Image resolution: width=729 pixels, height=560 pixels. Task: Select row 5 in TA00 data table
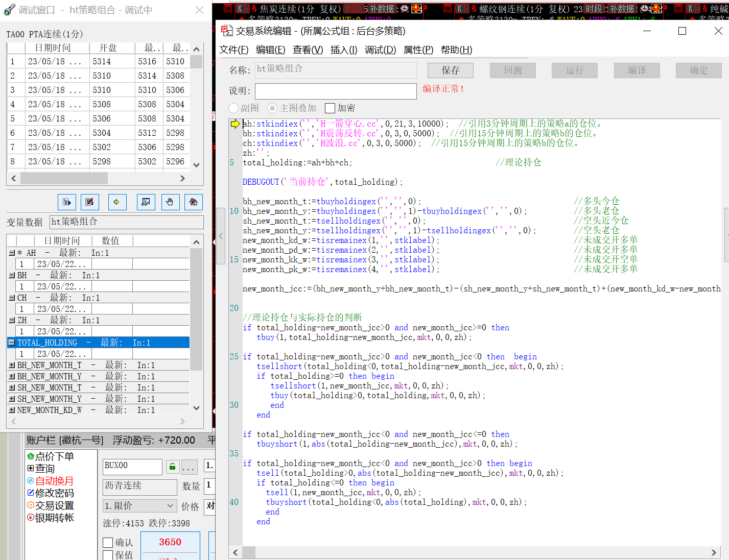(x=99, y=118)
